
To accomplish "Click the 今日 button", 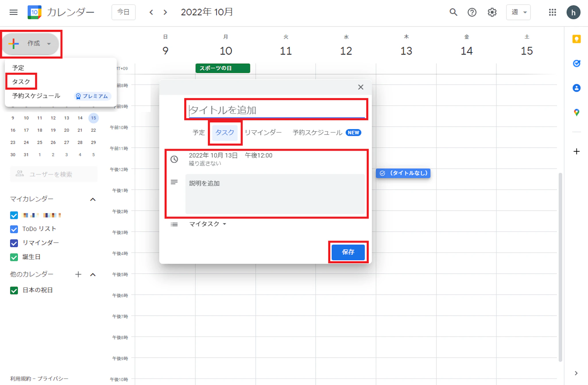I will point(123,12).
